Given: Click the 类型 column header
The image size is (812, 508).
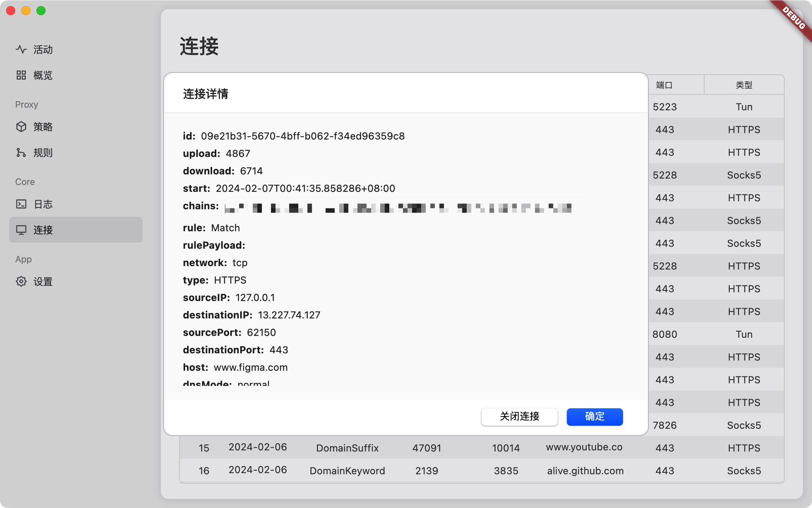Looking at the screenshot, I should coord(744,85).
